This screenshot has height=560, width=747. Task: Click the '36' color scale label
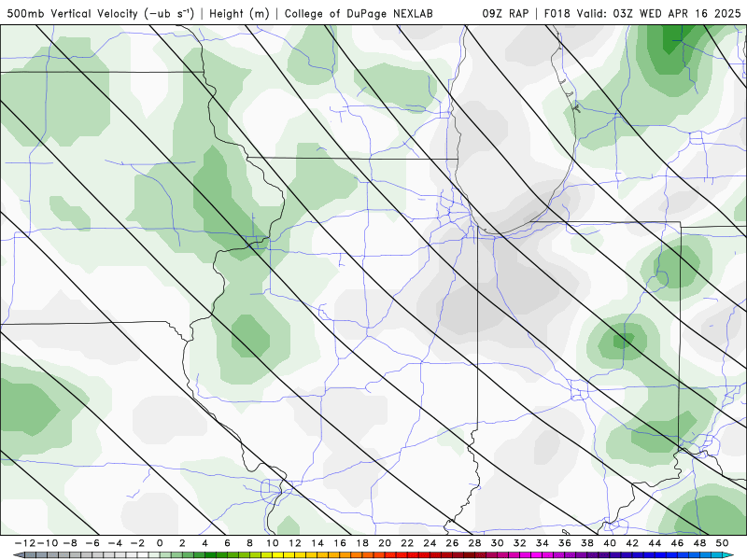565,543
